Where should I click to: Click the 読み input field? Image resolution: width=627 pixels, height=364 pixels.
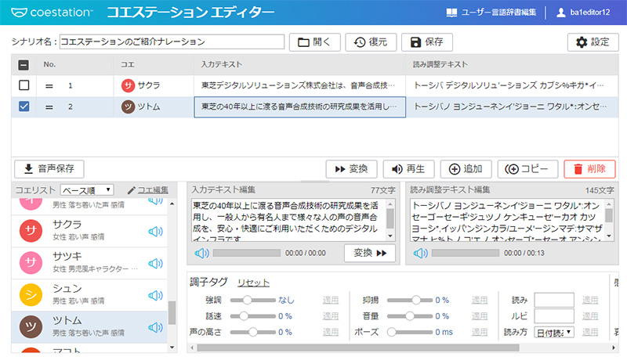pos(554,300)
